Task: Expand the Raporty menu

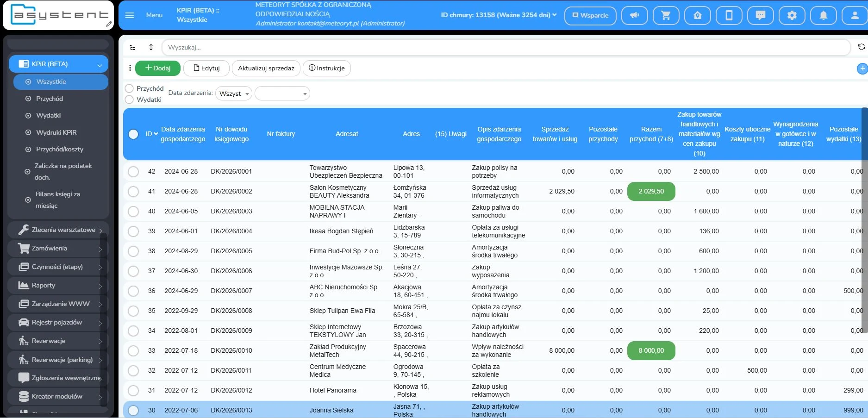Action: click(100, 286)
